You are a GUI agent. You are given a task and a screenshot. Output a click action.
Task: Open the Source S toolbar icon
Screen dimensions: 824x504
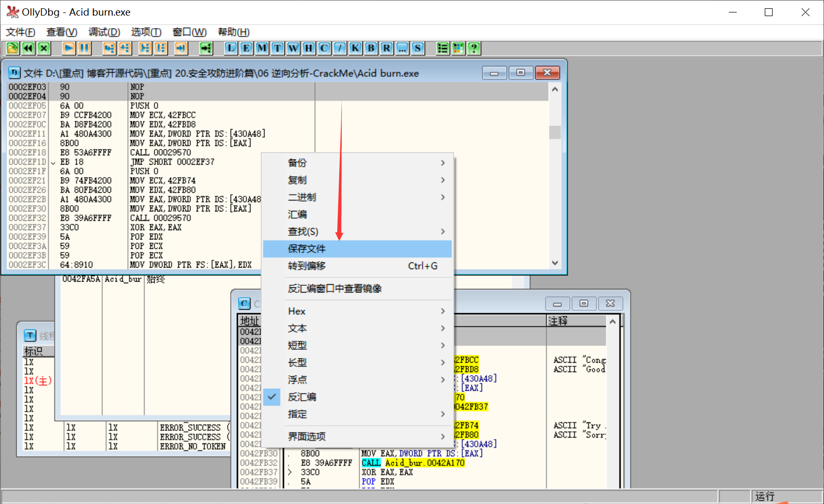(418, 48)
